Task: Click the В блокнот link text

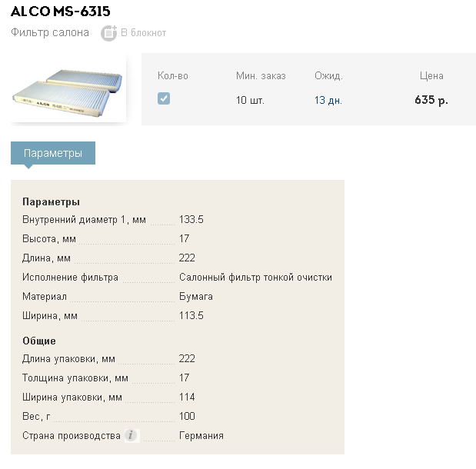Action: 143,33
